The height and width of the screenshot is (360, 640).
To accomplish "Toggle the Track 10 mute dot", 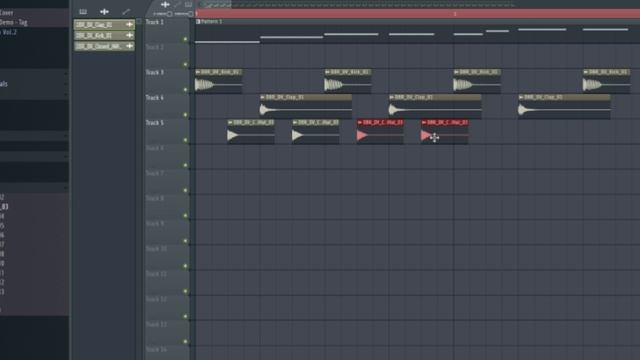I will [x=185, y=266].
